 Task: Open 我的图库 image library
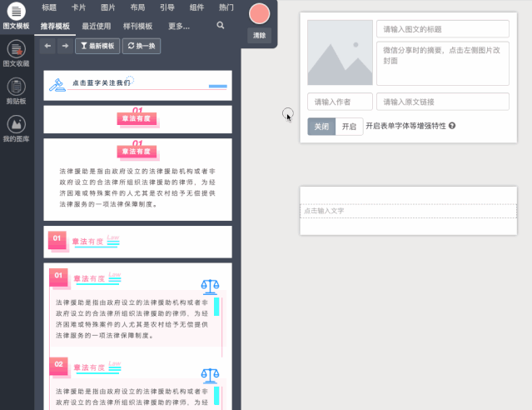click(x=16, y=128)
